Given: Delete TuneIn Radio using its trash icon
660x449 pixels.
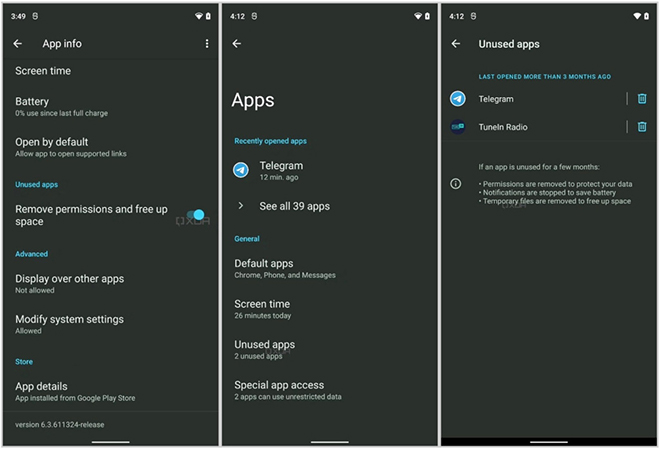Looking at the screenshot, I should [x=642, y=127].
